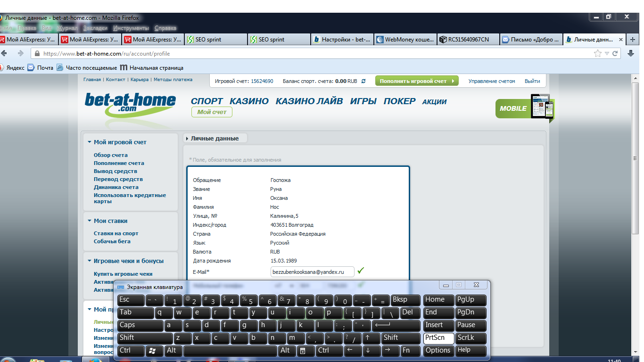Collapse the Мой игровой счет section

pos(89,142)
